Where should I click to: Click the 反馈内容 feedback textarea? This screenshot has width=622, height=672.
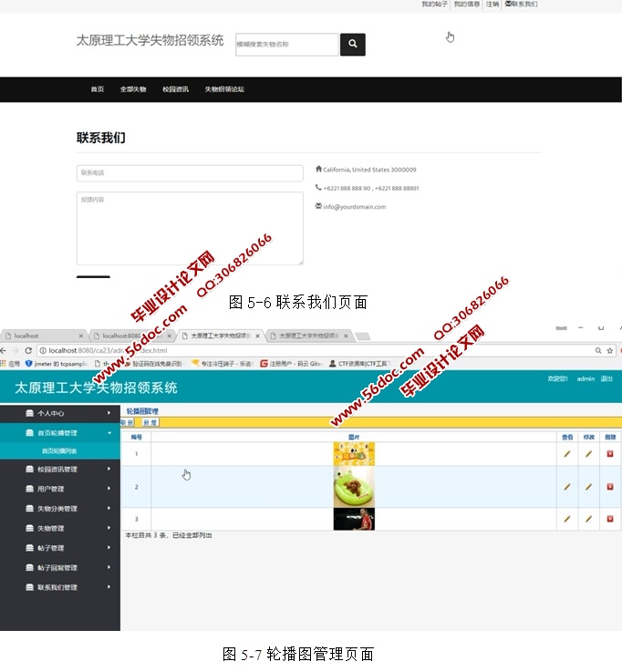click(190, 229)
